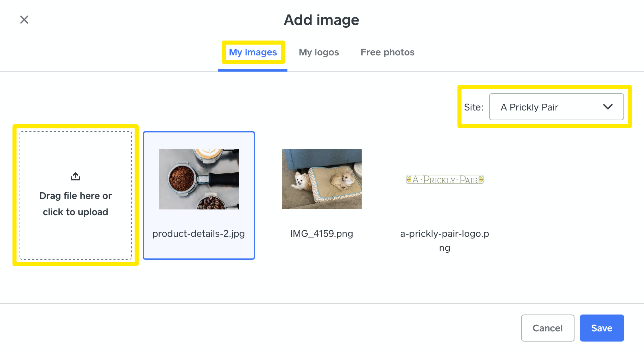This screenshot has width=644, height=351.
Task: Expand the Site dropdown showing A Prickly Pair
Action: pyautogui.click(x=556, y=107)
